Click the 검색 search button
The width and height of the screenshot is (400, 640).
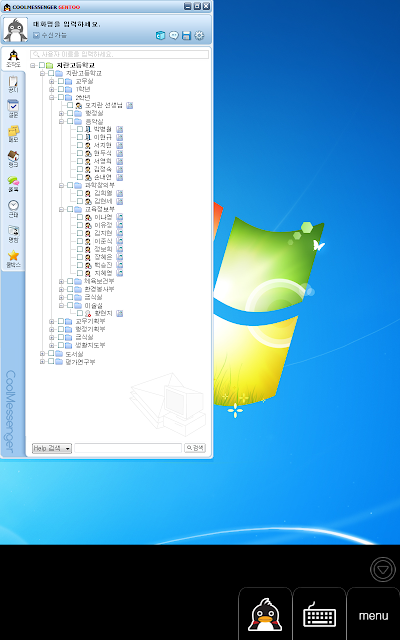point(195,448)
